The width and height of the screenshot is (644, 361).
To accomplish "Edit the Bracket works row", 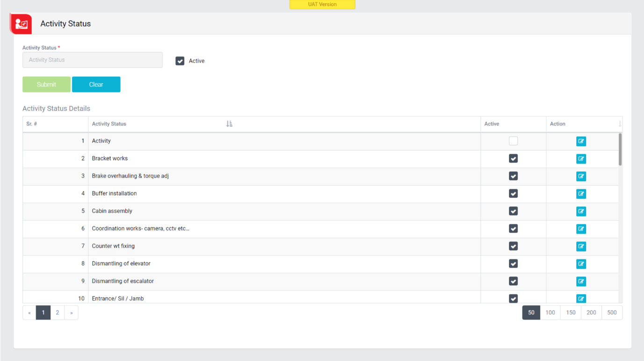I will [581, 159].
